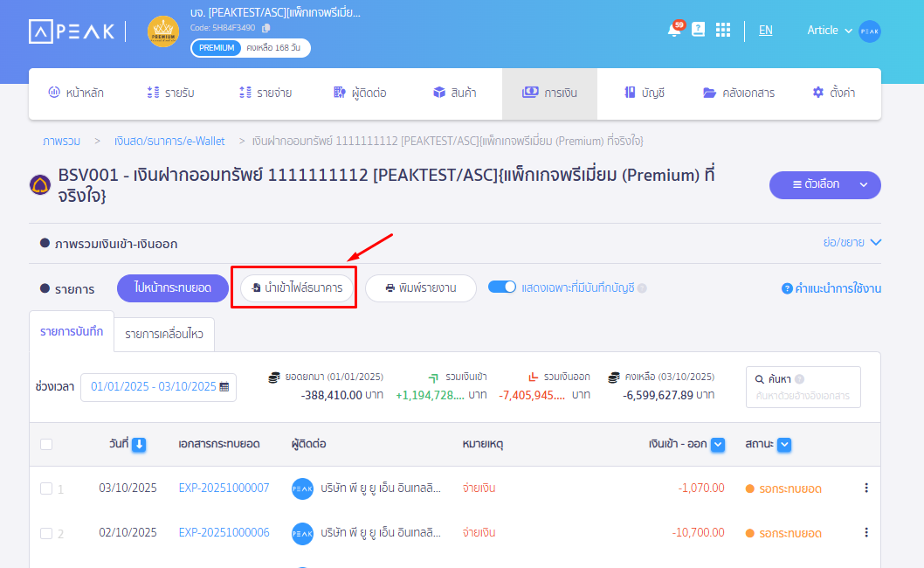Copy the company code with copy icon

(x=266, y=28)
